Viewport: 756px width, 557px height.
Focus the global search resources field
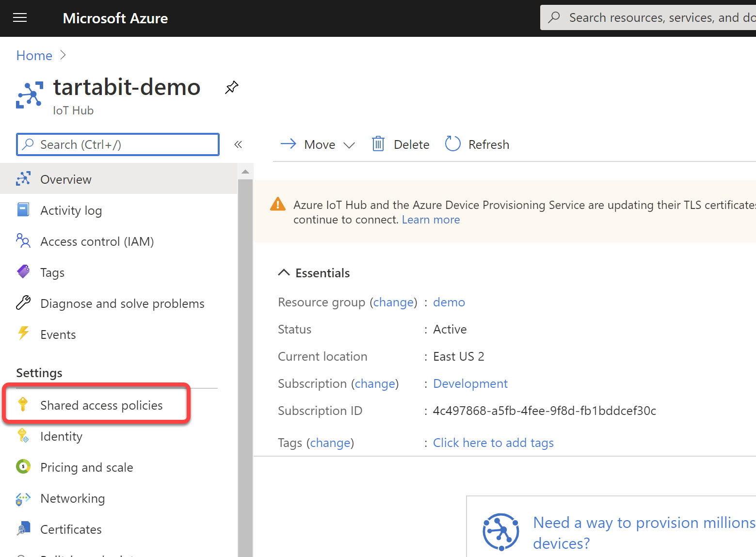(x=648, y=18)
